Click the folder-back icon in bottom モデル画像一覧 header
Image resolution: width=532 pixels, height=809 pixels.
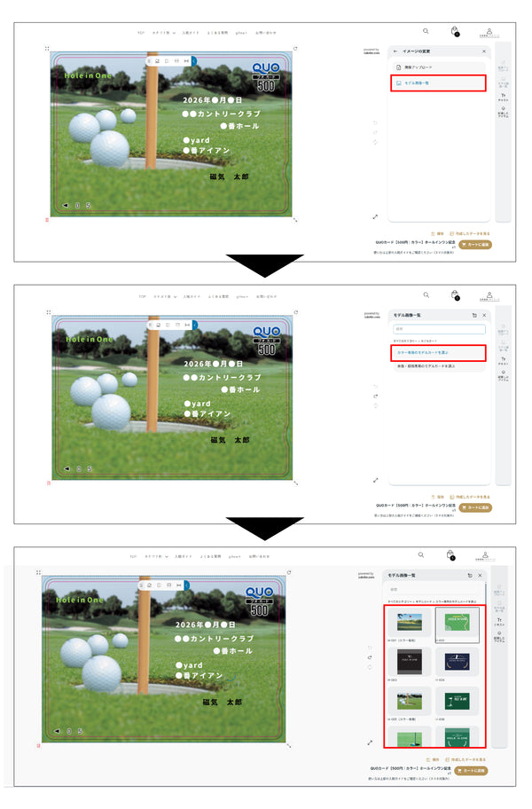point(470,576)
